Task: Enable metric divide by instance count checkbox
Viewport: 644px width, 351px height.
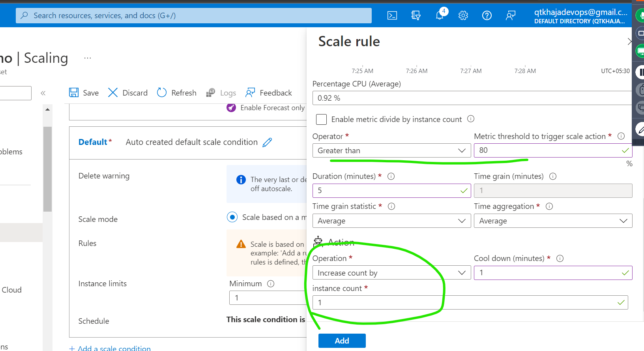Action: click(x=322, y=119)
